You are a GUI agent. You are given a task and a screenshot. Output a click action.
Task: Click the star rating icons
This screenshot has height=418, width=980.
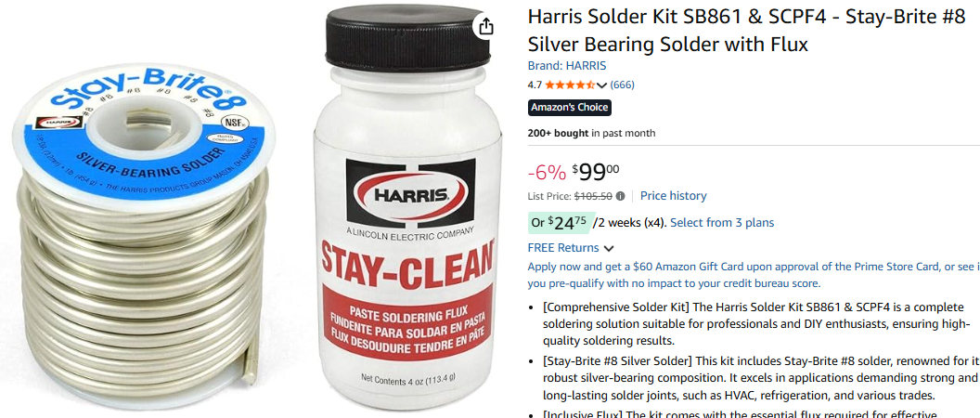point(570,85)
